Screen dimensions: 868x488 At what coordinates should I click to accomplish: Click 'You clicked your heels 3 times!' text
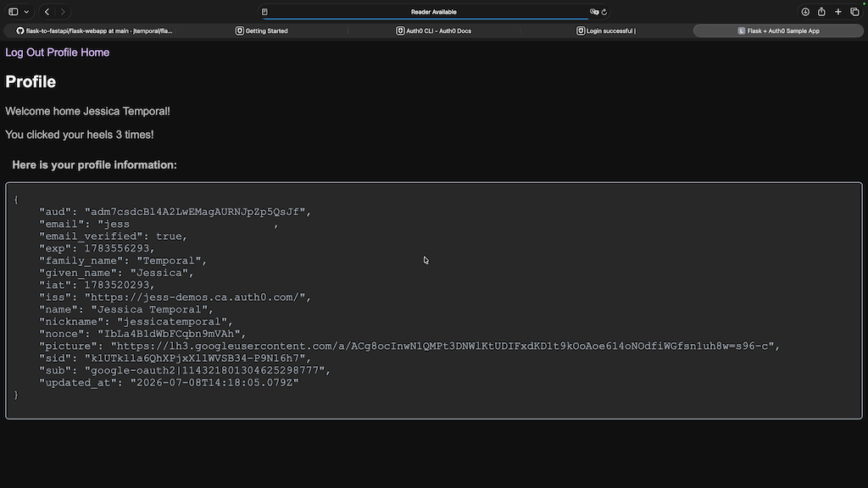(80, 135)
